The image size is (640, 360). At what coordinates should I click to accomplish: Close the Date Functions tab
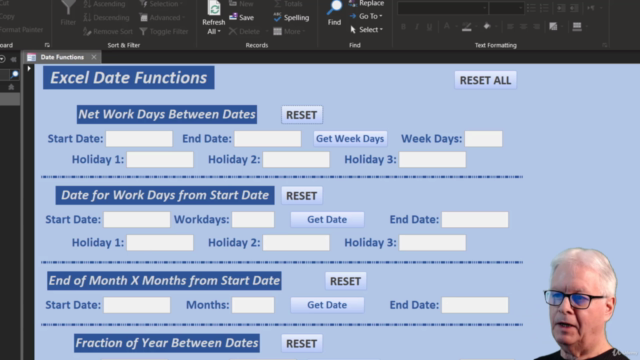(94, 57)
